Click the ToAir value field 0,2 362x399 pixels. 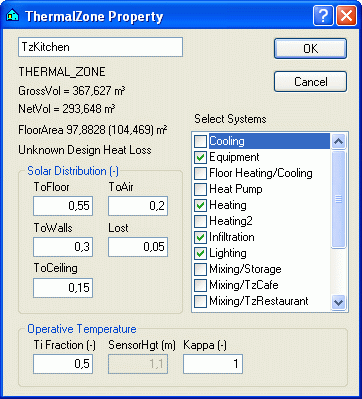click(138, 206)
